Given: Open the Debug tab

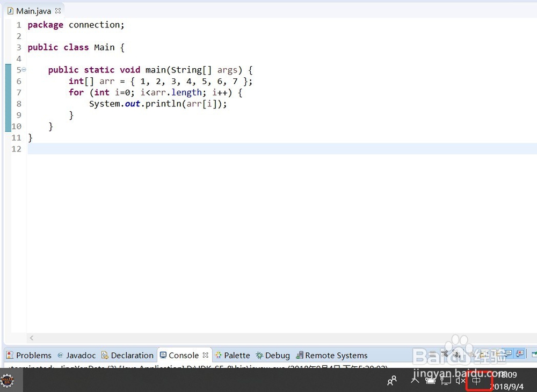Looking at the screenshot, I should (x=273, y=355).
